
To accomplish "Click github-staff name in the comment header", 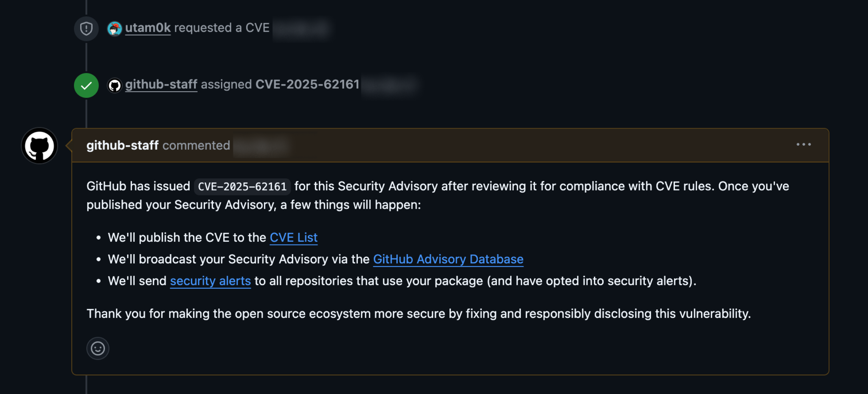I will 122,145.
